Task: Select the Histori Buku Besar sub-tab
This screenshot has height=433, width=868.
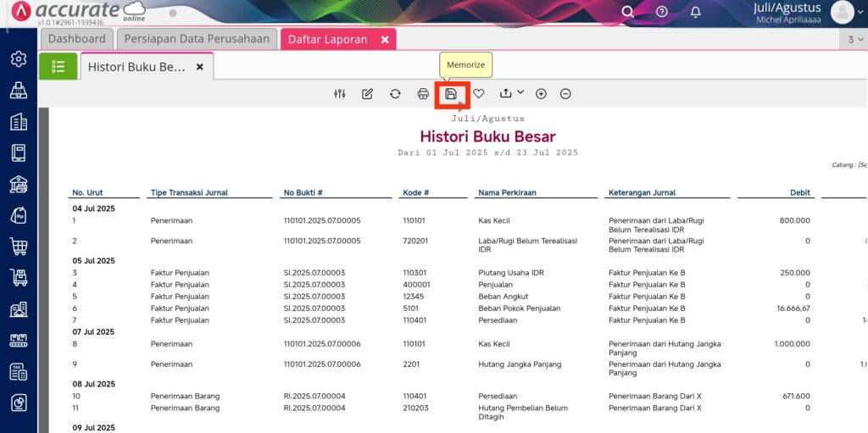Action: tap(136, 67)
